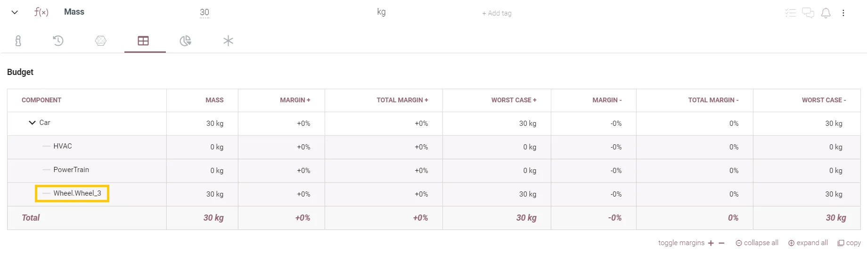Select the Wheel.Wheel_3 component row
This screenshot has width=868, height=264.
(x=77, y=193)
